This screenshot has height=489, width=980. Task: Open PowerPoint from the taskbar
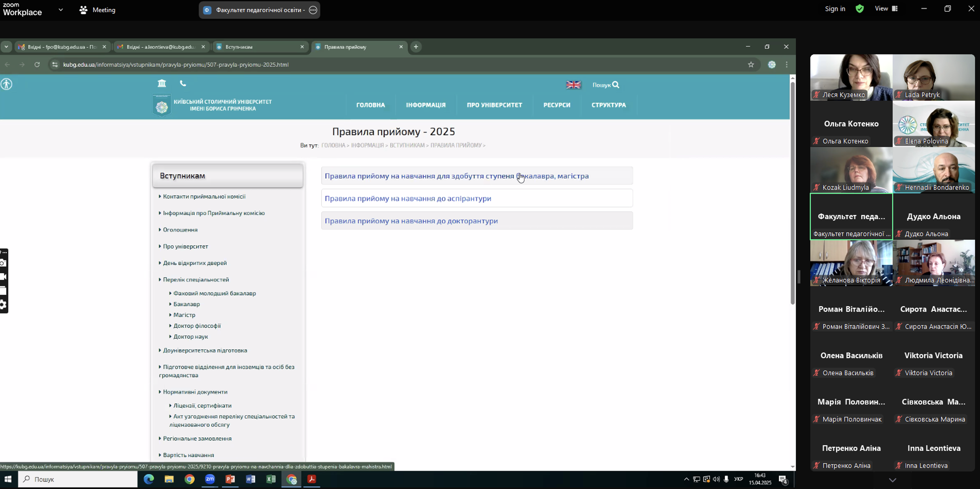[x=230, y=479]
